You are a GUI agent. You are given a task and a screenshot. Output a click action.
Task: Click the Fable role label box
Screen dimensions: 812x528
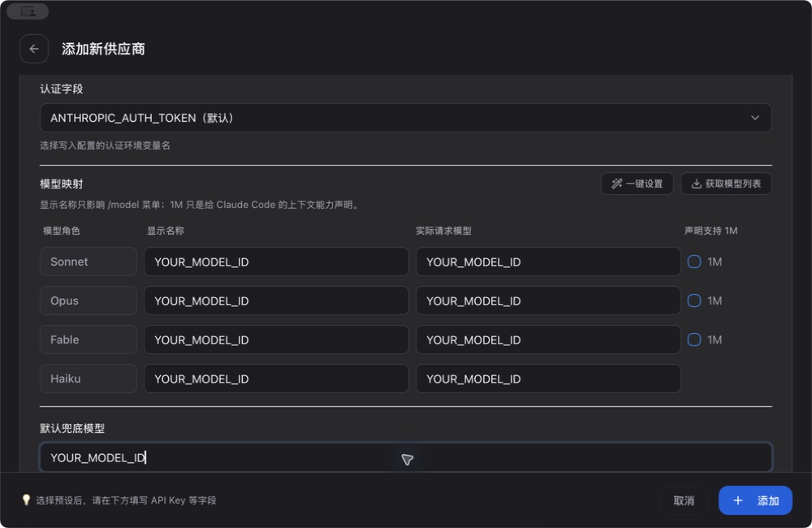pos(88,340)
